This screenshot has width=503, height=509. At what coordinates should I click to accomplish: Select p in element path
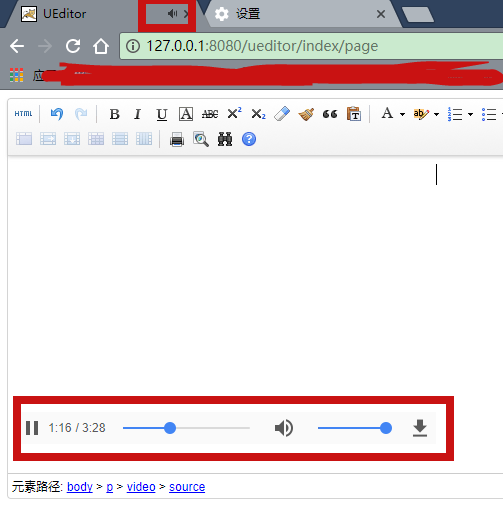[110, 488]
